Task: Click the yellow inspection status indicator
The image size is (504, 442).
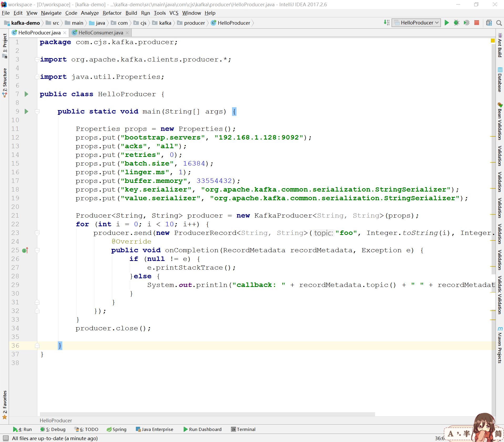Action: click(493, 41)
